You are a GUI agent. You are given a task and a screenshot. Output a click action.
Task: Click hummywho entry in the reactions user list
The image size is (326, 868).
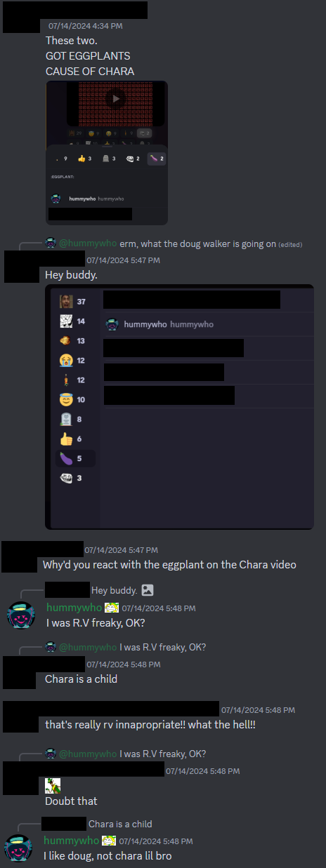pyautogui.click(x=207, y=324)
